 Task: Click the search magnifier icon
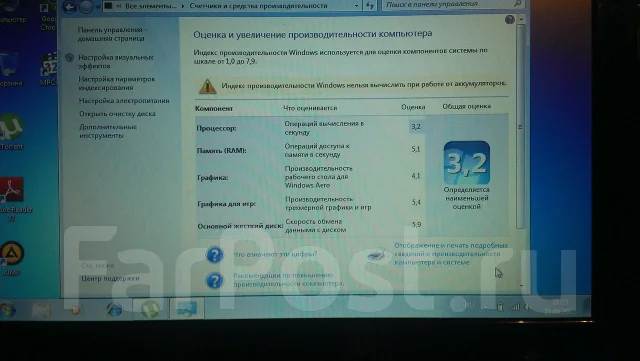click(518, 4)
